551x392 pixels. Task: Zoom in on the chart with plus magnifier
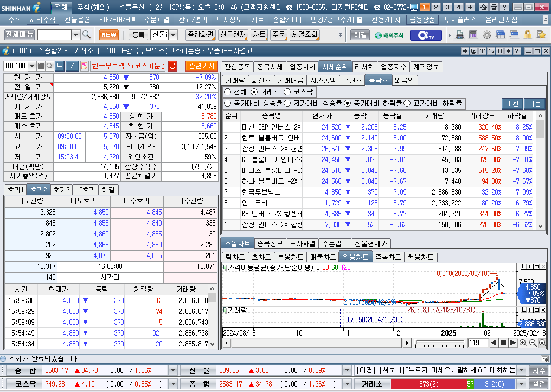pos(523,343)
